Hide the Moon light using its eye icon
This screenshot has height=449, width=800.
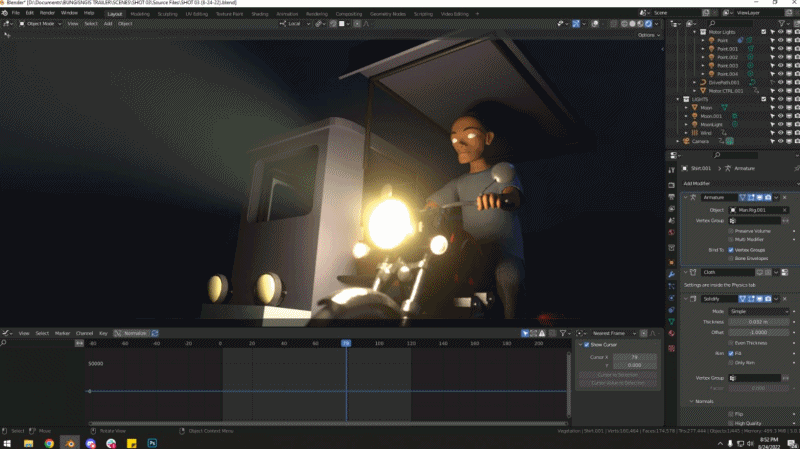(780, 108)
